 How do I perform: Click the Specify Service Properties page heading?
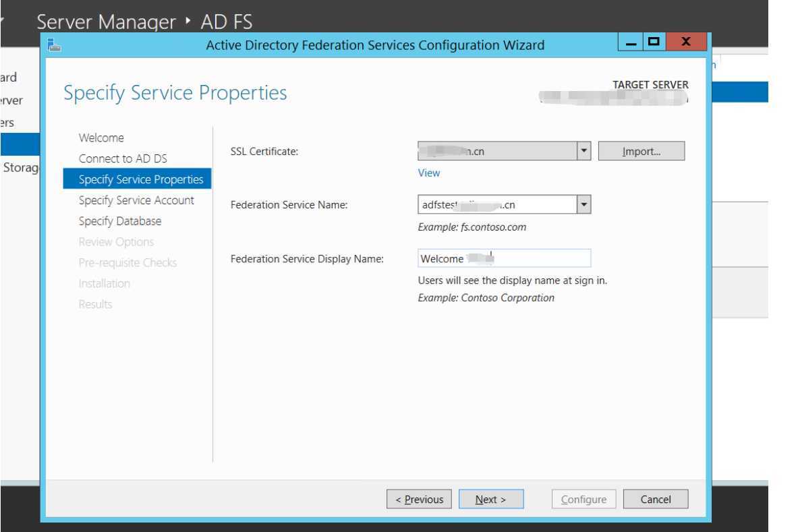(x=175, y=93)
